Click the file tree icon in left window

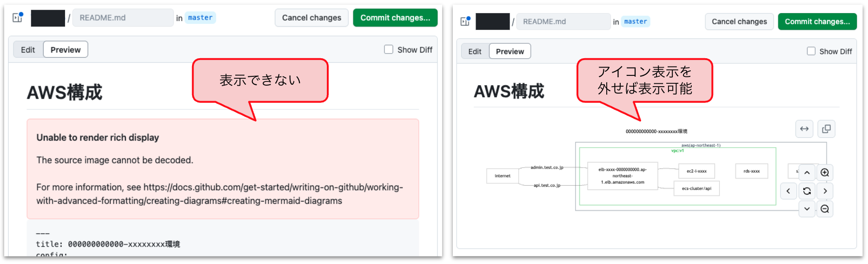18,18
